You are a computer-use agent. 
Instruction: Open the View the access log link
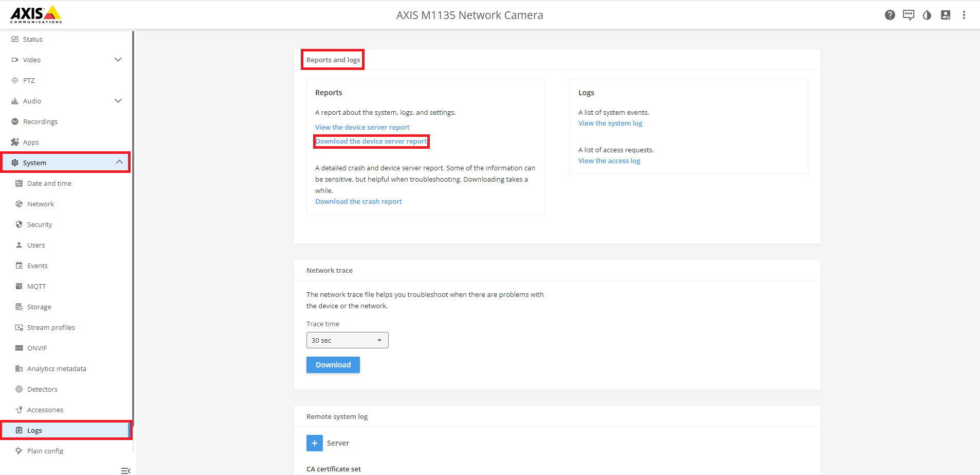coord(609,161)
